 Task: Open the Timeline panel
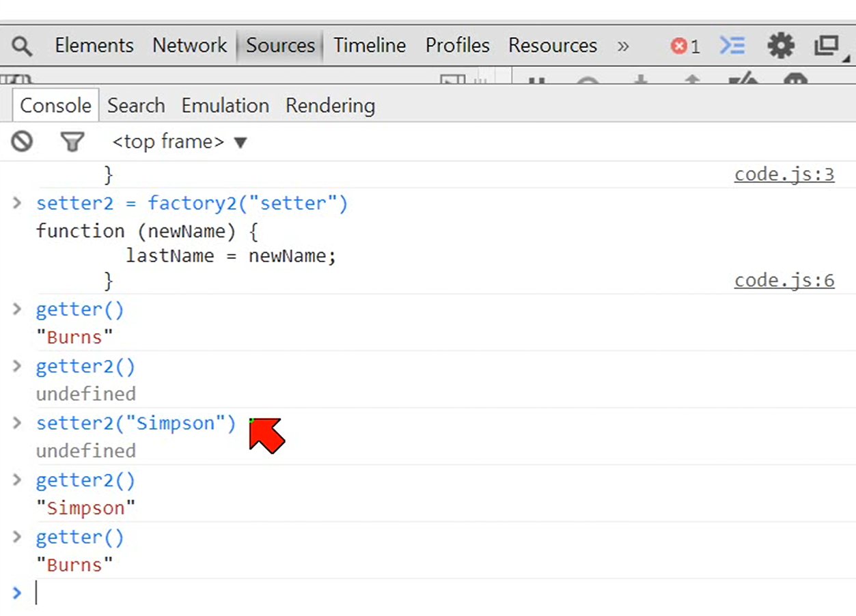(370, 46)
